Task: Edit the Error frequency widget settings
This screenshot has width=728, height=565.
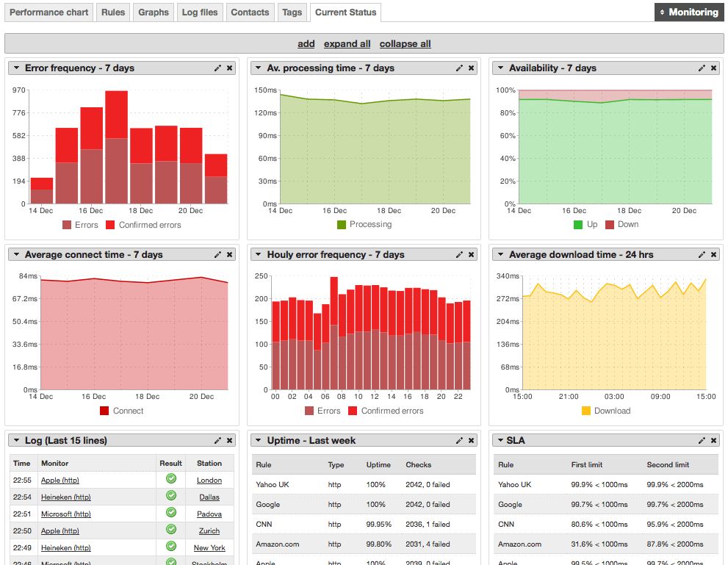Action: [217, 68]
